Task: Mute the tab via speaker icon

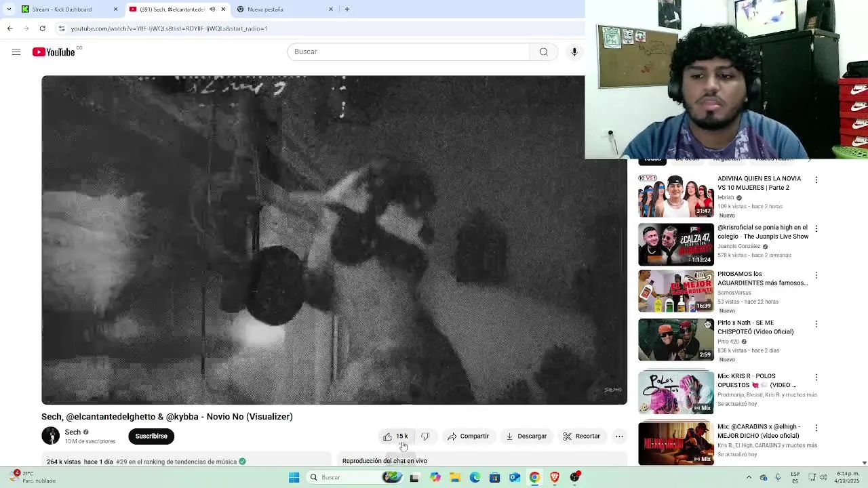Action: pos(212,9)
